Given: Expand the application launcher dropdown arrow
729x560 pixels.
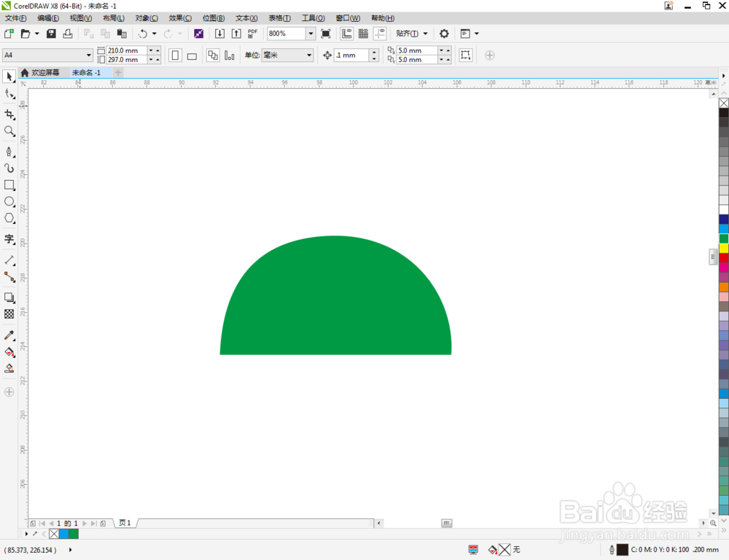Looking at the screenshot, I should pos(477,34).
